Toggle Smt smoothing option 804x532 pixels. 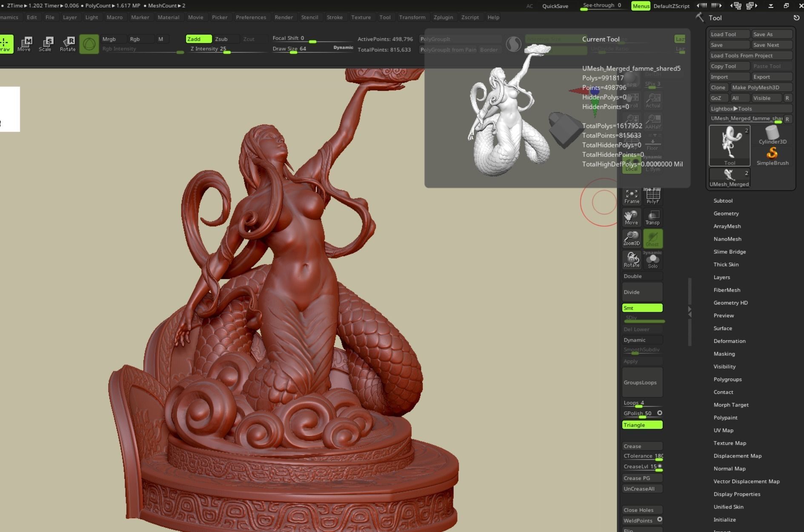tap(642, 308)
